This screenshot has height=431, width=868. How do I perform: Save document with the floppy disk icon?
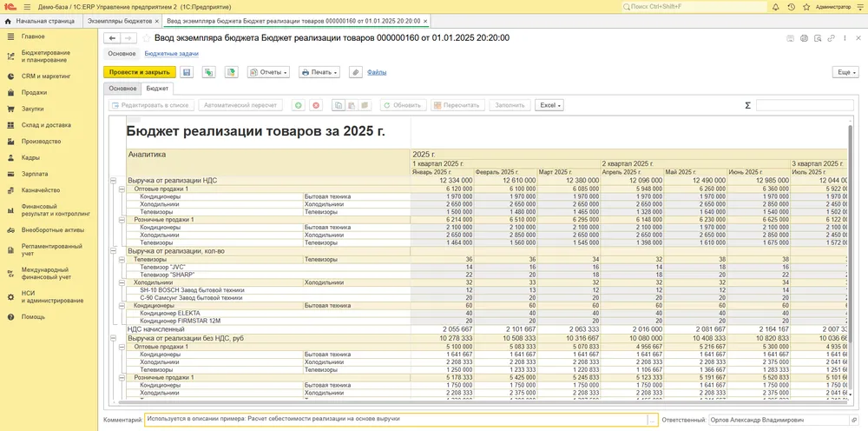(187, 72)
